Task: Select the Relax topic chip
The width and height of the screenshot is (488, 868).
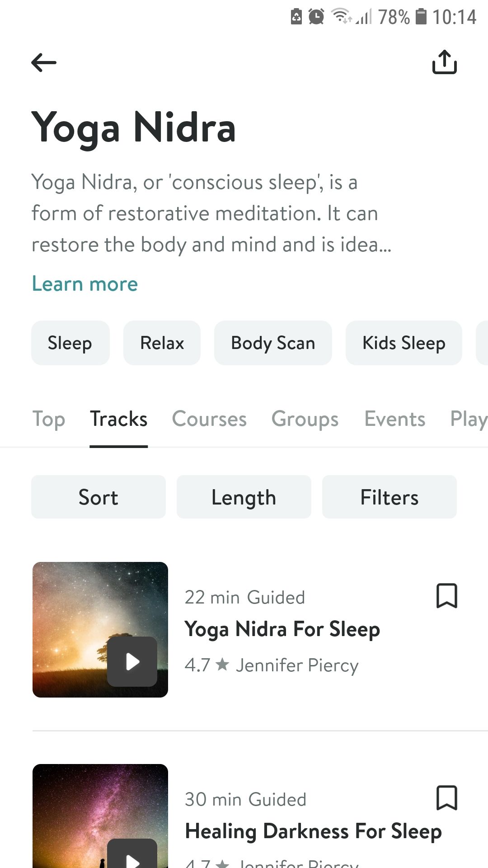Action: 162,343
